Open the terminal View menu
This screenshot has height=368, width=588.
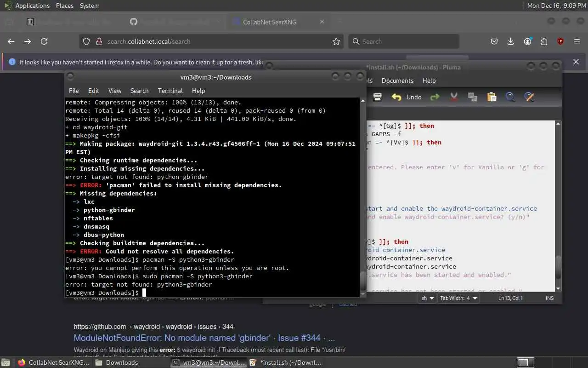pyautogui.click(x=115, y=91)
